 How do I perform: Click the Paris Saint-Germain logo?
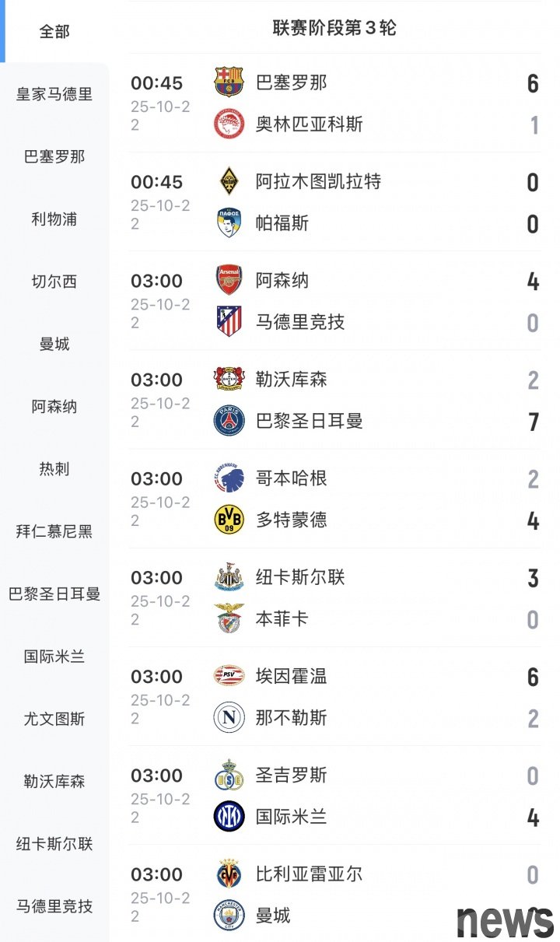(229, 421)
